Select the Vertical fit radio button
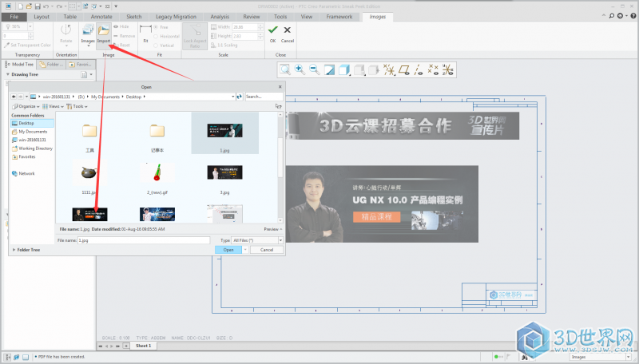 (x=156, y=45)
